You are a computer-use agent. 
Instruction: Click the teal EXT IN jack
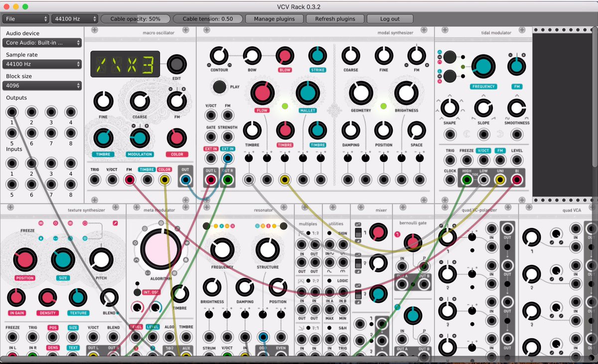(x=228, y=158)
